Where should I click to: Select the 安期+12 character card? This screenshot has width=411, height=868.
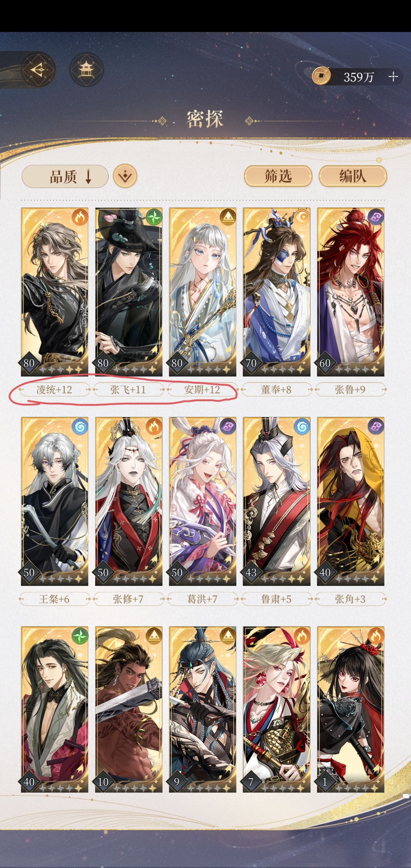pyautogui.click(x=202, y=292)
